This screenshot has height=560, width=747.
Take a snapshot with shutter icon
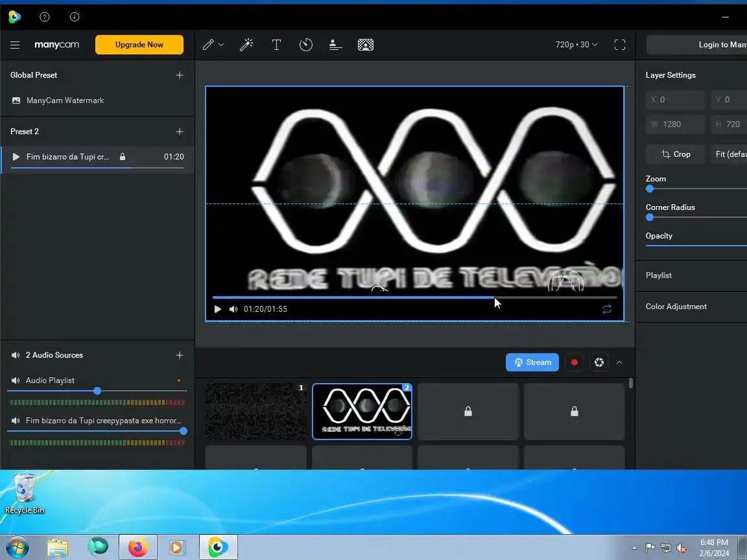point(599,362)
